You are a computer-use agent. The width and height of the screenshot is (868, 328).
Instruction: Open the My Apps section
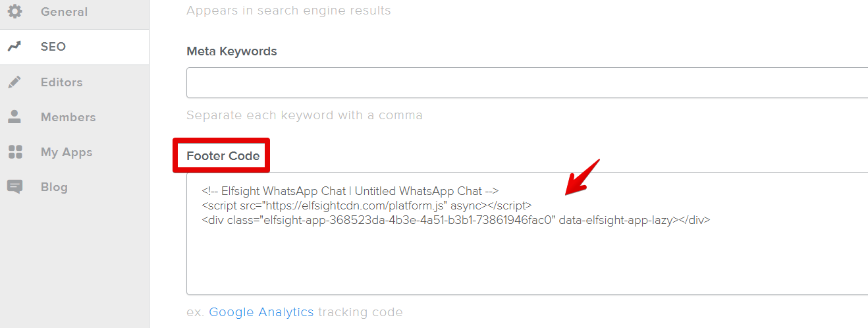(x=67, y=152)
